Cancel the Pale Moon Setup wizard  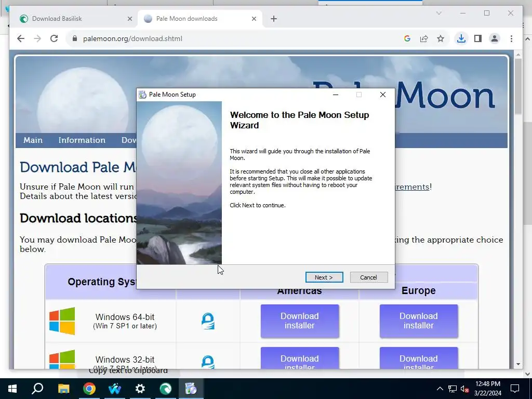click(x=368, y=277)
